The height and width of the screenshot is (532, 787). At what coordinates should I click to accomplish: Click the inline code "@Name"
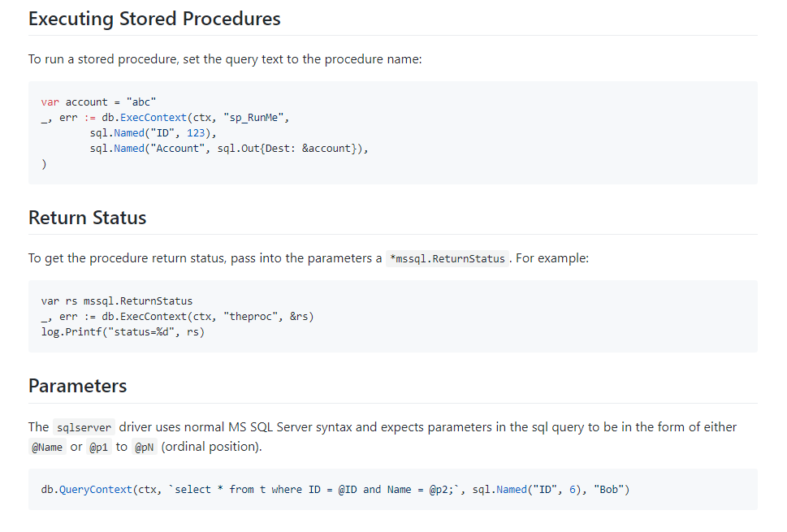coord(46,448)
